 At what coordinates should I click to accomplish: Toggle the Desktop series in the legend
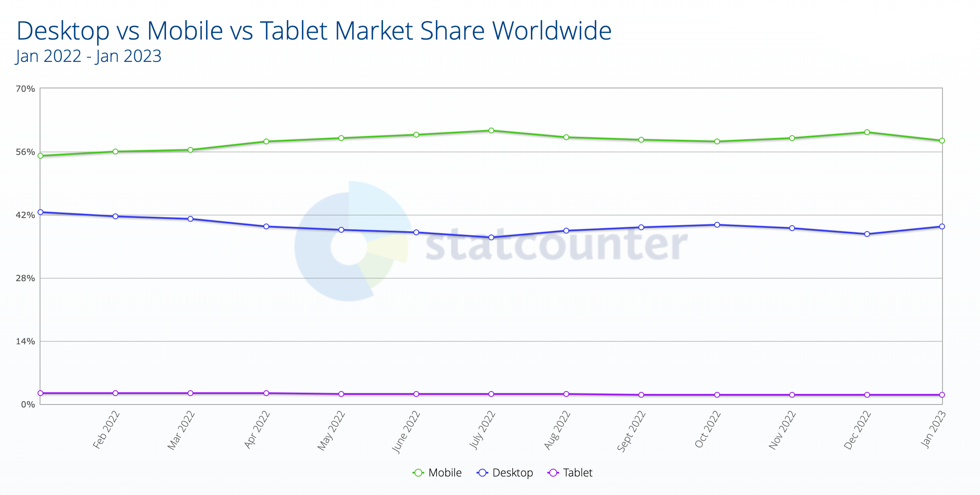[512, 473]
